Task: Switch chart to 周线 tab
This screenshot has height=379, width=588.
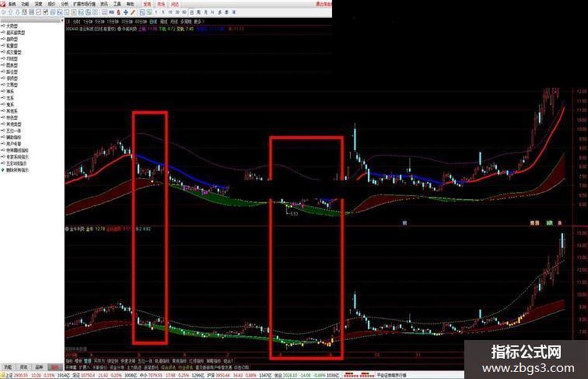Action: pyautogui.click(x=164, y=21)
